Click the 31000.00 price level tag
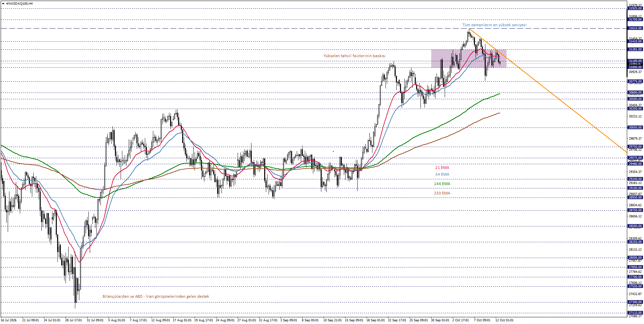Screen dimensions: 644x324 click(x=635, y=67)
